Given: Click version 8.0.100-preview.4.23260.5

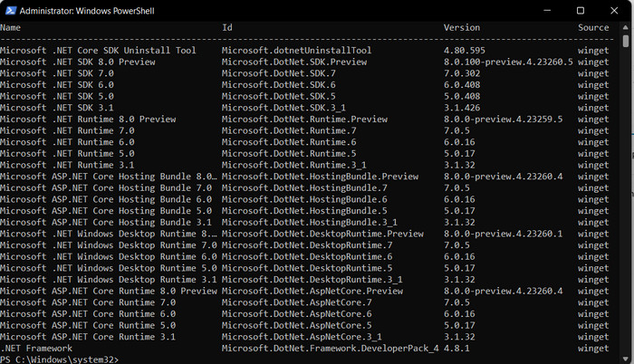Looking at the screenshot, I should click(508, 62).
